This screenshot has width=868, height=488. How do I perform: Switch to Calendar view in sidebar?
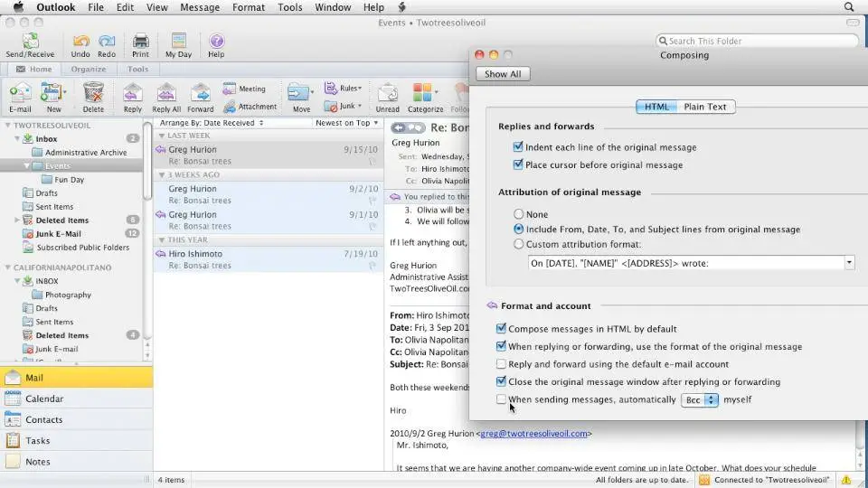[76, 399]
